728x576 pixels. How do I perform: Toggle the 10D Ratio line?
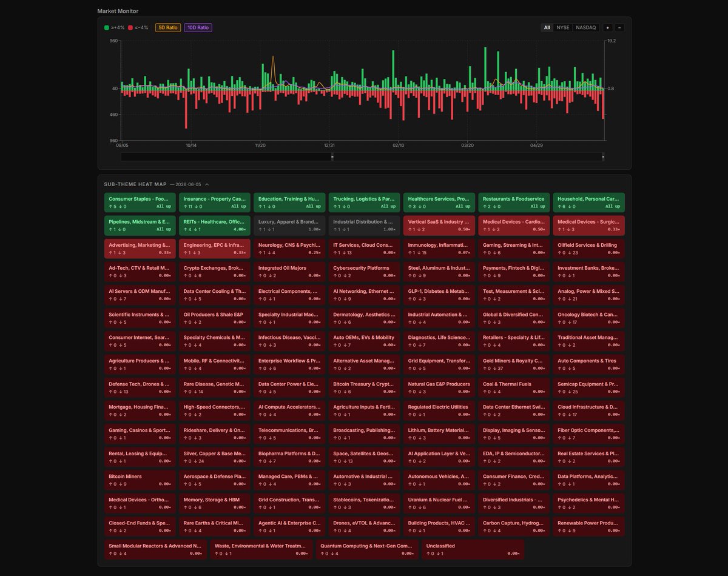(198, 27)
